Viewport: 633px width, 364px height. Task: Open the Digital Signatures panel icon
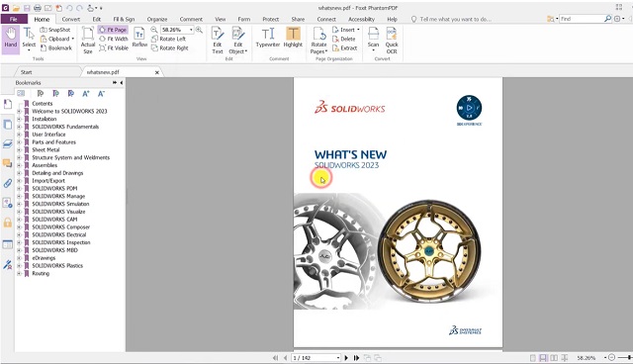click(7, 265)
